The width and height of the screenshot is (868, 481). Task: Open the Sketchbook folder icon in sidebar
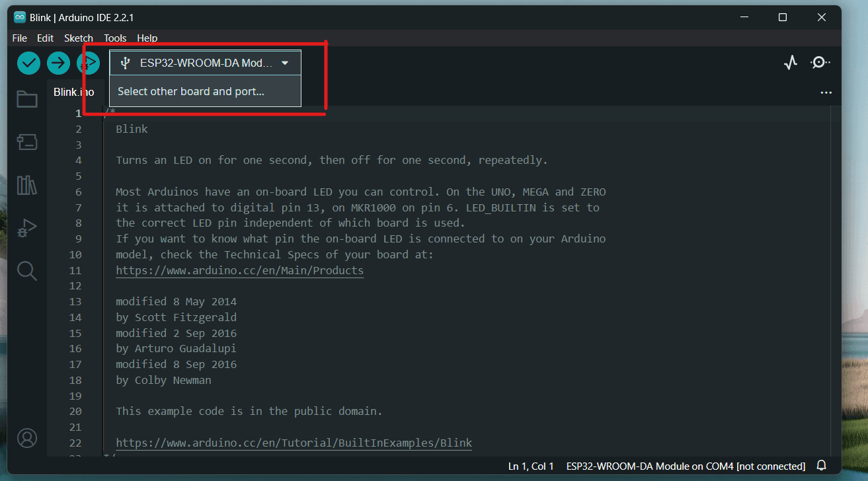(27, 99)
